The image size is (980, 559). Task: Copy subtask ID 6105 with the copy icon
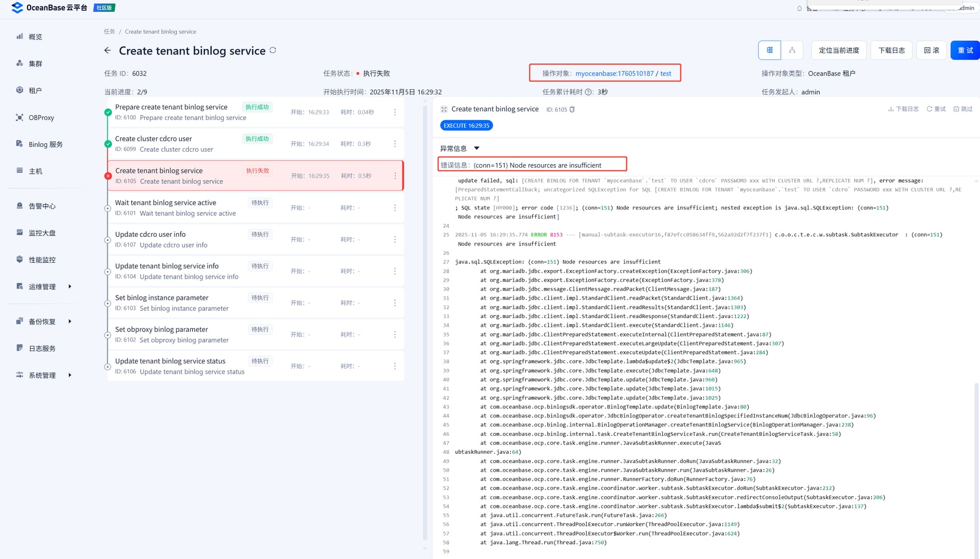click(572, 109)
